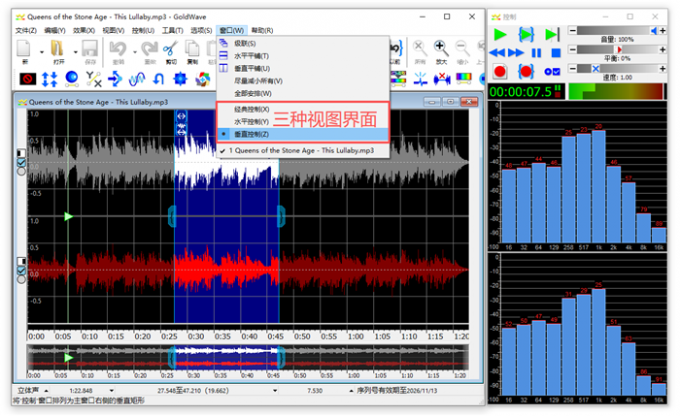Select the red channel radio circle
Image resolution: width=680 pixels, height=416 pixels.
click(x=21, y=279)
